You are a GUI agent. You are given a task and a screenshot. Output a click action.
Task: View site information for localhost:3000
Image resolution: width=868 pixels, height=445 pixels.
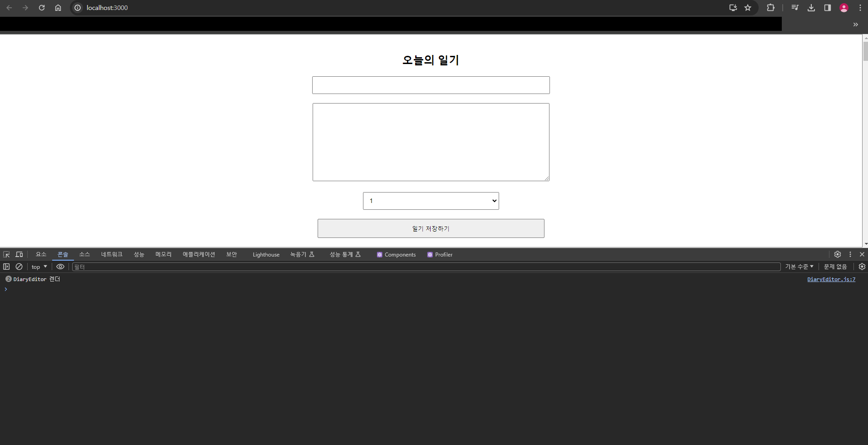coord(78,8)
